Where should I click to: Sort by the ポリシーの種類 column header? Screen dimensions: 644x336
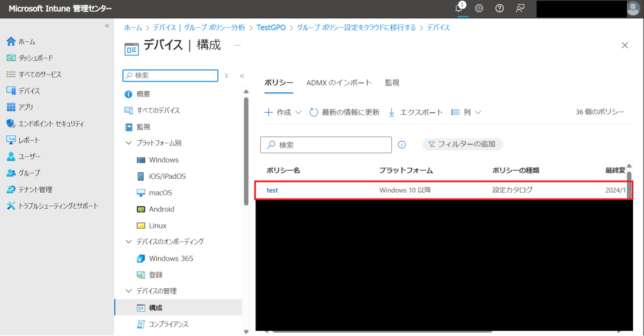pos(516,171)
